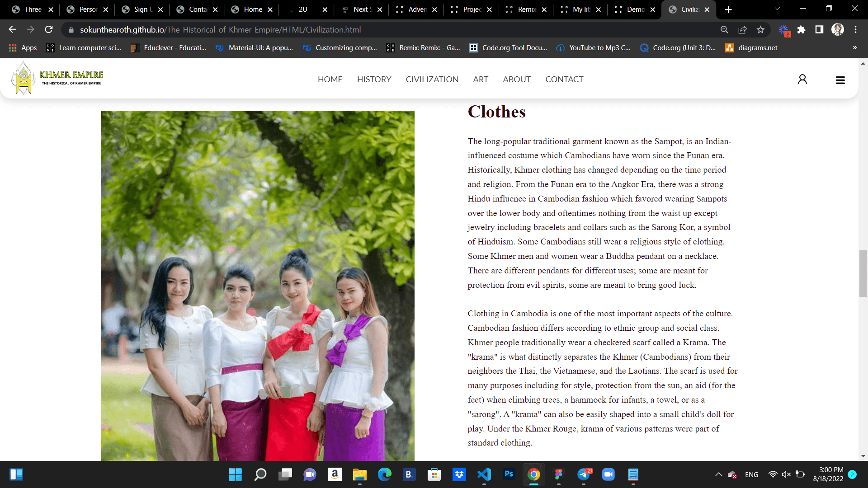Open Figma from the taskbar
This screenshot has width=868, height=488.
pyautogui.click(x=559, y=474)
